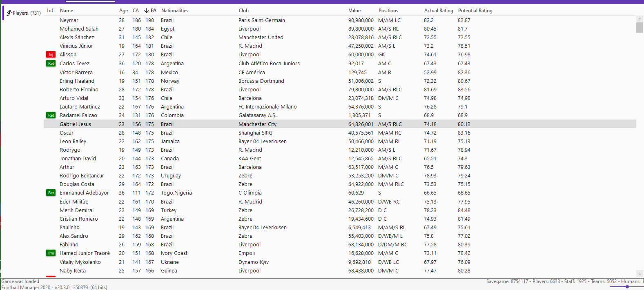Select Víctor Barrera in the list
Image resolution: width=644 pixels, height=290 pixels.
click(x=76, y=73)
